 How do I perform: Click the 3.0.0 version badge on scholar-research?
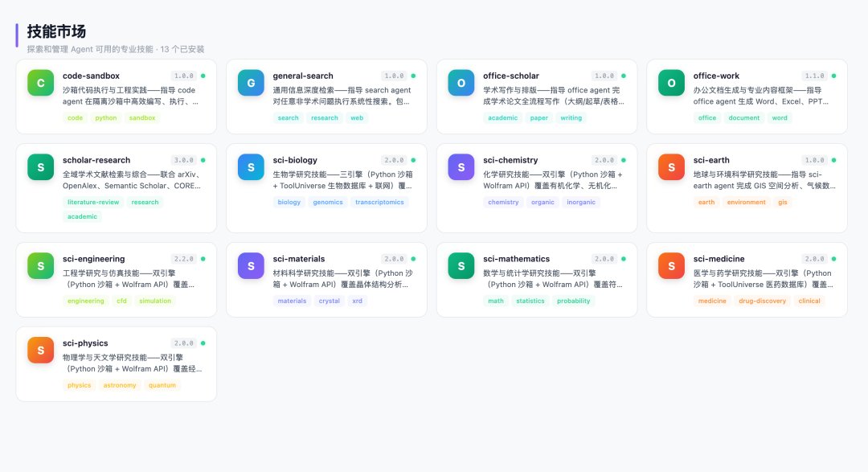click(184, 160)
